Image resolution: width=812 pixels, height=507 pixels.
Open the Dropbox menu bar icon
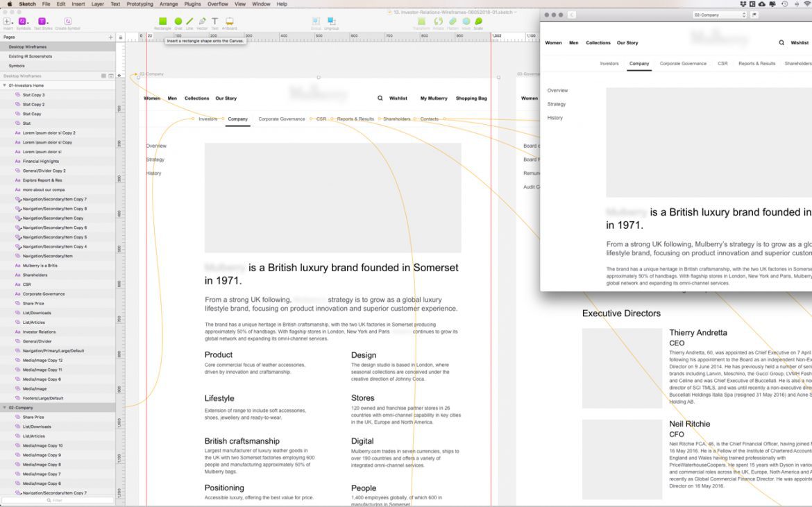743,3
